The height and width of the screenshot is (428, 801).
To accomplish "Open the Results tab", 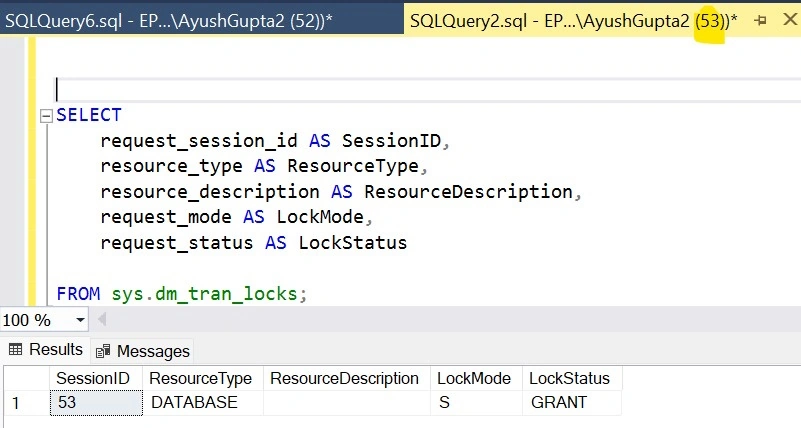I will point(46,350).
